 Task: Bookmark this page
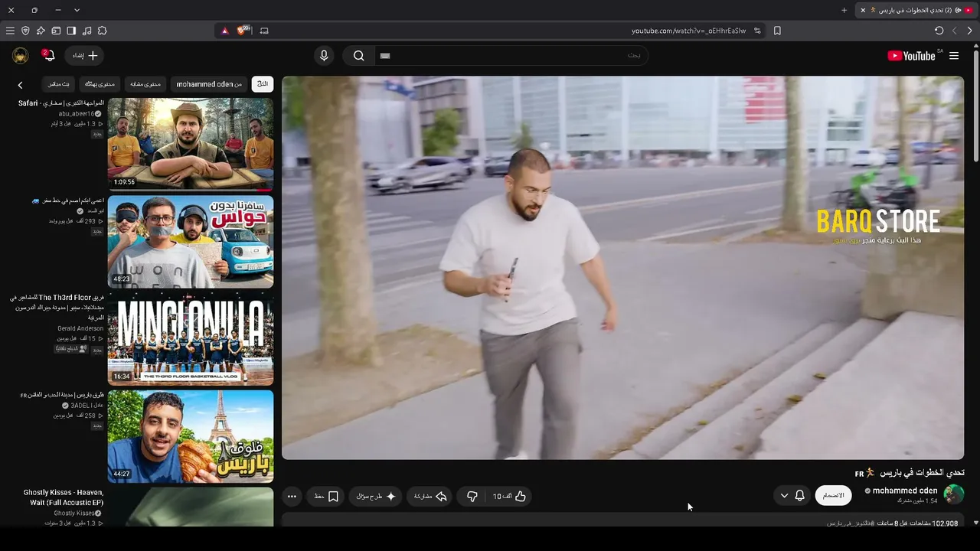click(777, 31)
